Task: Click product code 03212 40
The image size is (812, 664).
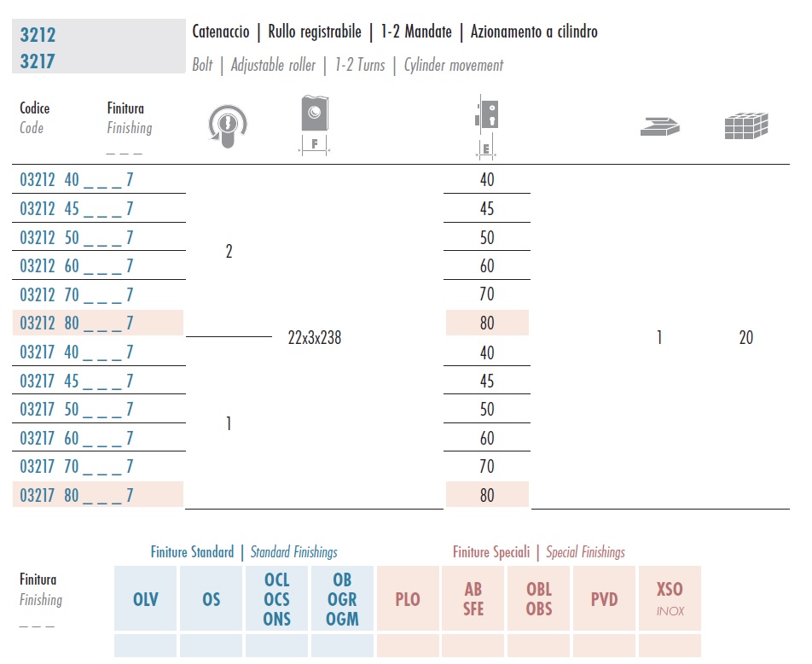Action: coord(77,180)
